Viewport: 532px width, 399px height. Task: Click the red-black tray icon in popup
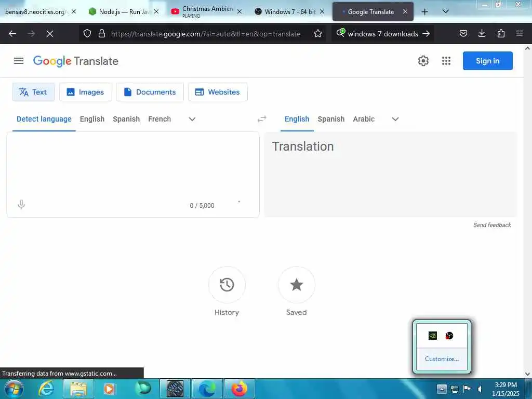pos(449,336)
